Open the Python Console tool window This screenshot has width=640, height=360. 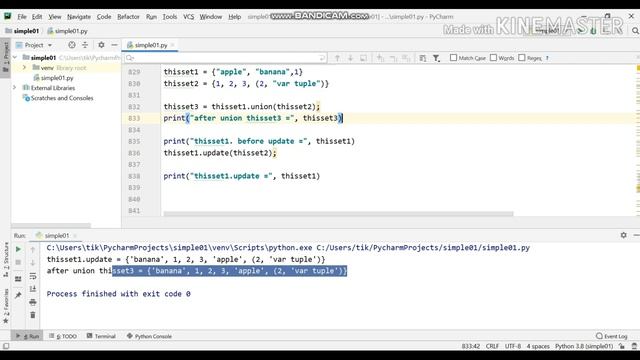click(x=149, y=336)
